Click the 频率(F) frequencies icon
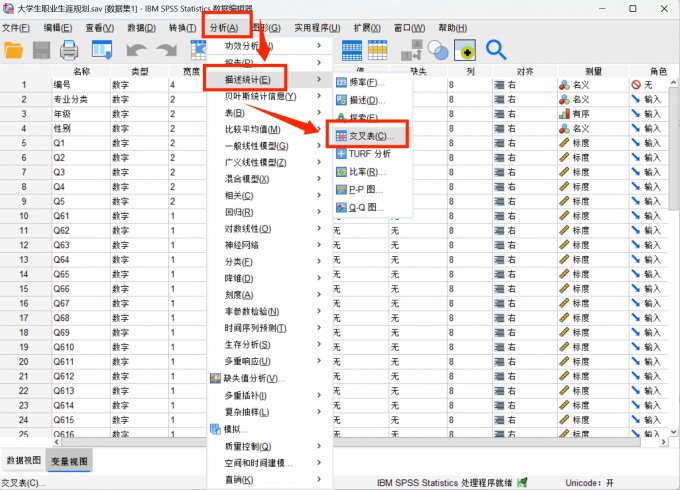The height and width of the screenshot is (490, 680). click(x=341, y=82)
